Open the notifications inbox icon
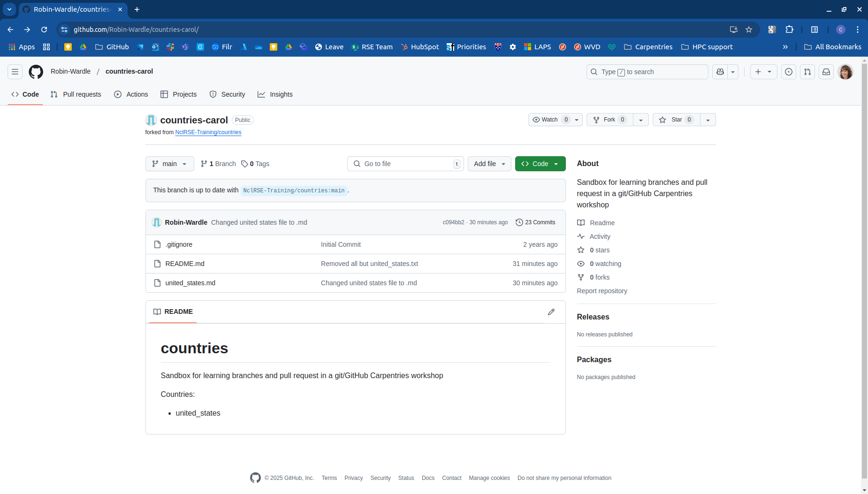 point(827,72)
